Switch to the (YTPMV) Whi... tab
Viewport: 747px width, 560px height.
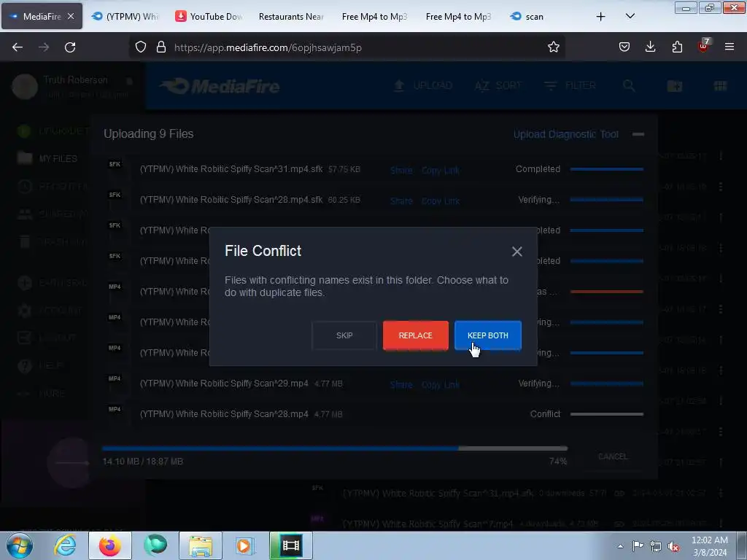(125, 17)
